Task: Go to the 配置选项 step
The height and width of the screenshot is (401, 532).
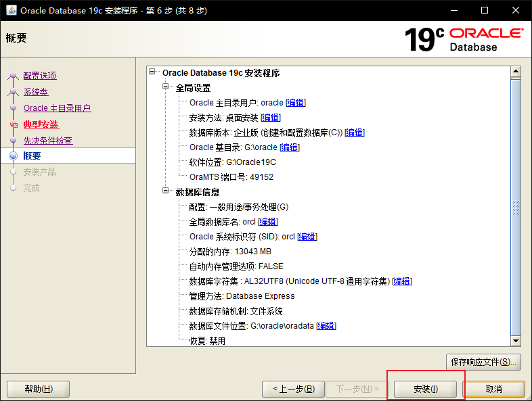Action: point(40,76)
